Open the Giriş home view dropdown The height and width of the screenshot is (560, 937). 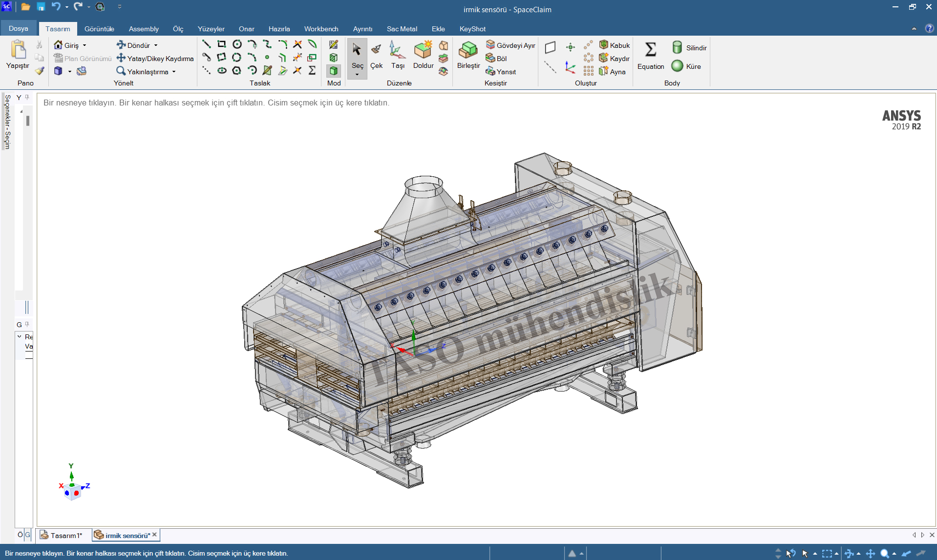(x=85, y=45)
